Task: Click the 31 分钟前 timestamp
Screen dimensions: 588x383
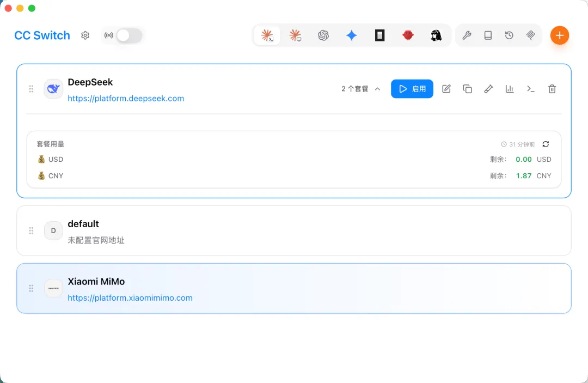Action: click(518, 144)
